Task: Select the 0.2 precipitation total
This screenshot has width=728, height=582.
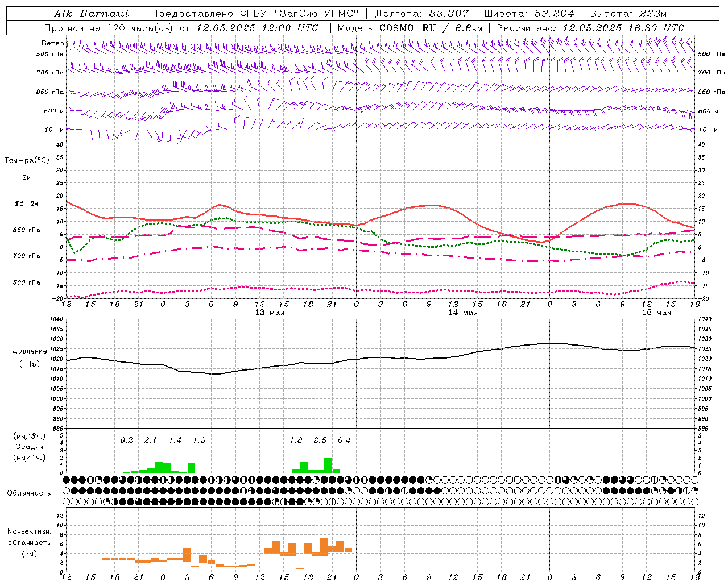Action: tap(126, 440)
